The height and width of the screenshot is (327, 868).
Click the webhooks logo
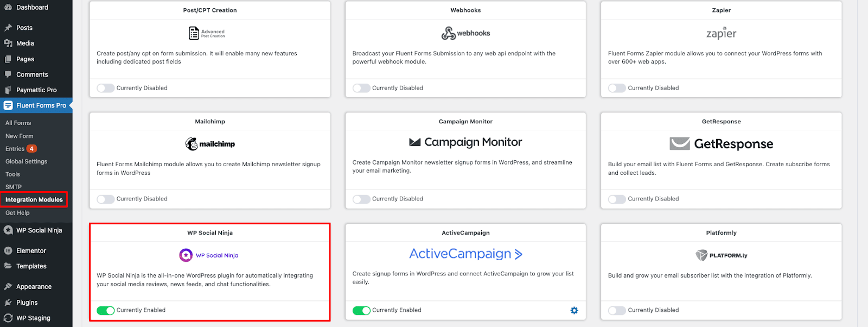point(465,33)
